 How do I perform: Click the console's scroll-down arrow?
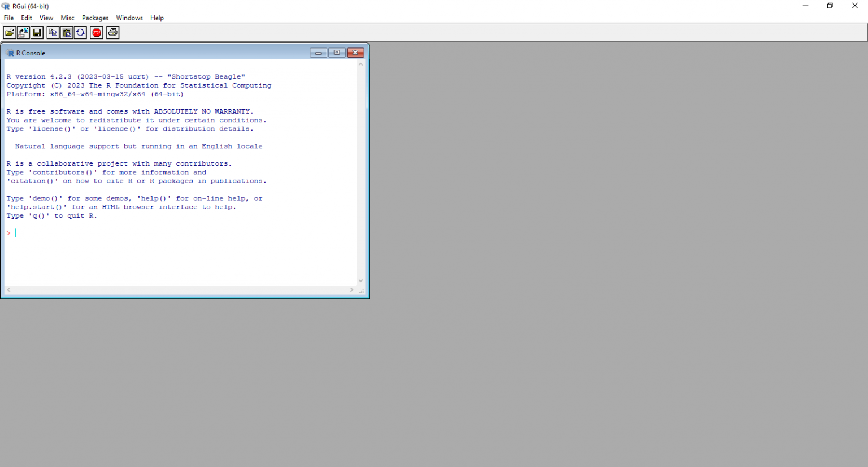(361, 280)
